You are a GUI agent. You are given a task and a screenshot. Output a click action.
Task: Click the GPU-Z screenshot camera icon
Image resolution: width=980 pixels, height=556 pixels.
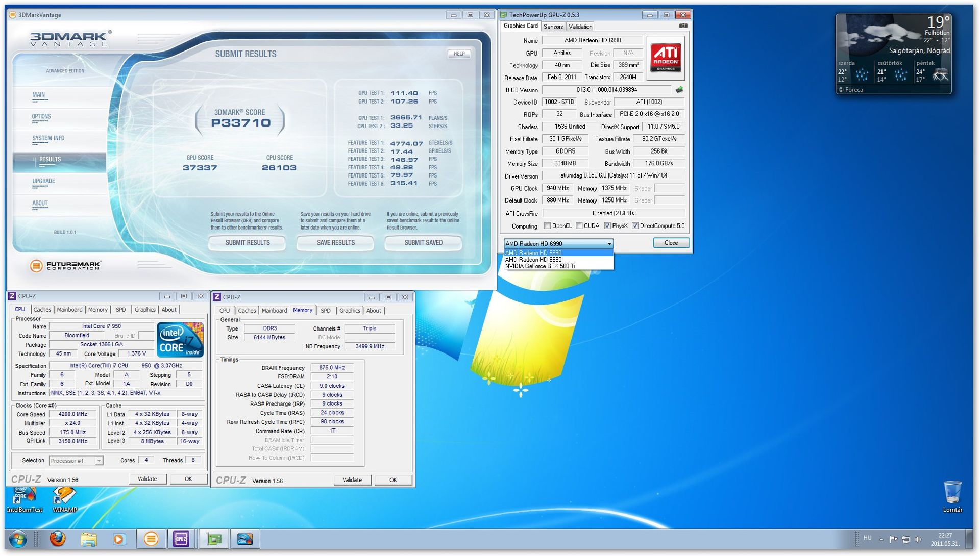[683, 26]
